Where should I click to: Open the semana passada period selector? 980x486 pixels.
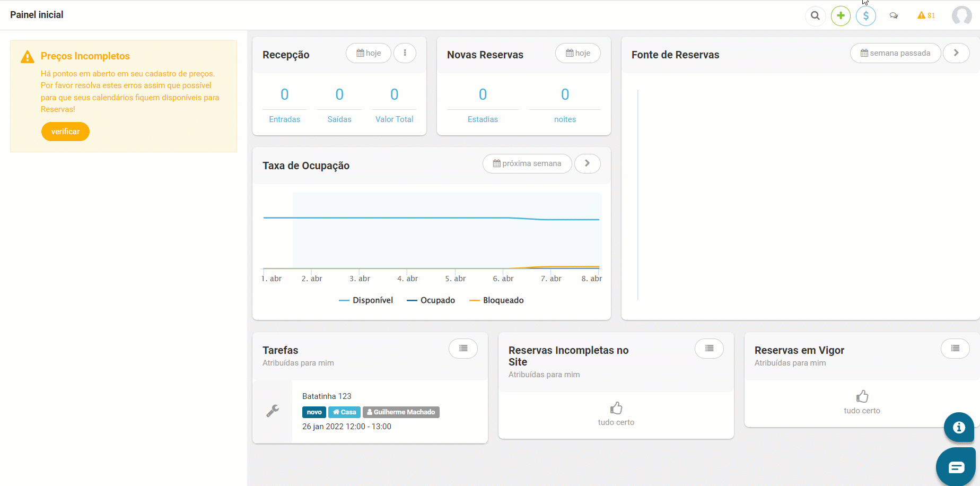coord(896,53)
